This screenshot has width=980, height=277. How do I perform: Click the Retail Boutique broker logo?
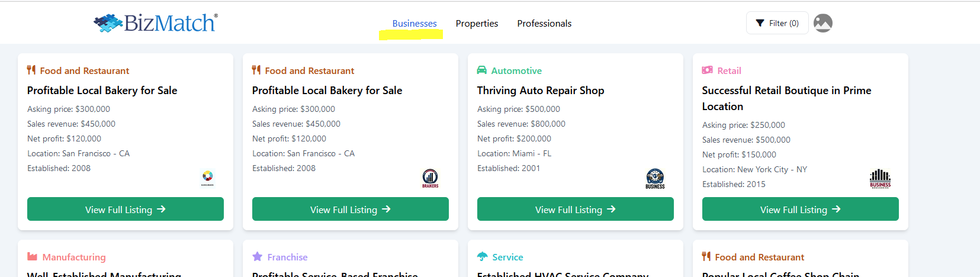coord(880,178)
